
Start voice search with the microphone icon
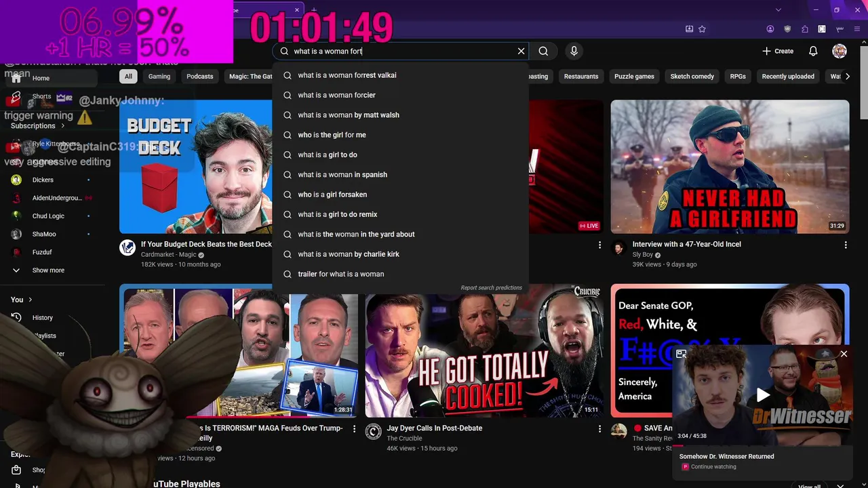(574, 51)
